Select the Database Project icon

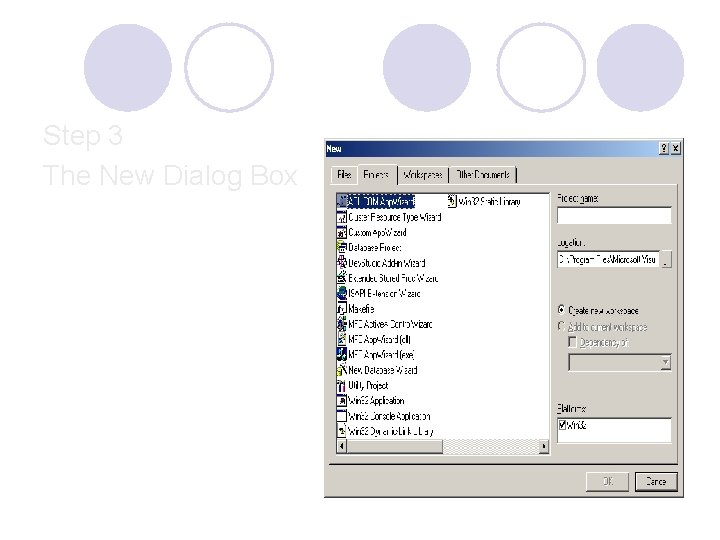point(342,248)
